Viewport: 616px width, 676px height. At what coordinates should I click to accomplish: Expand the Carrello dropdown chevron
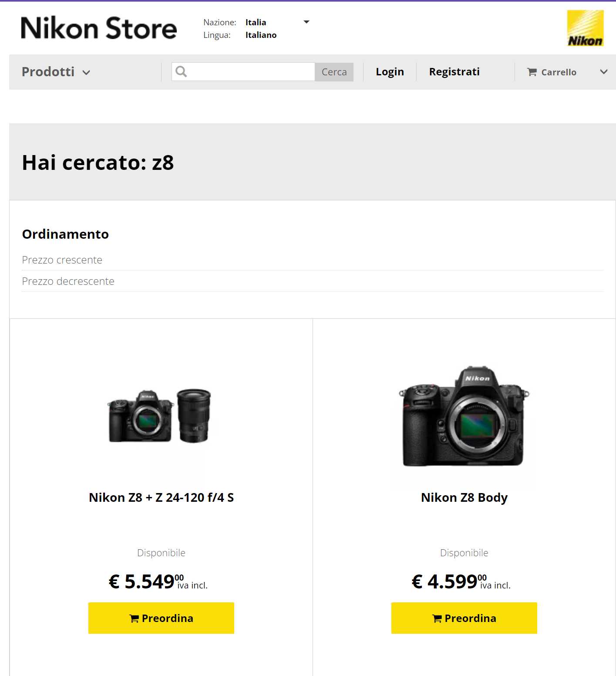point(603,72)
